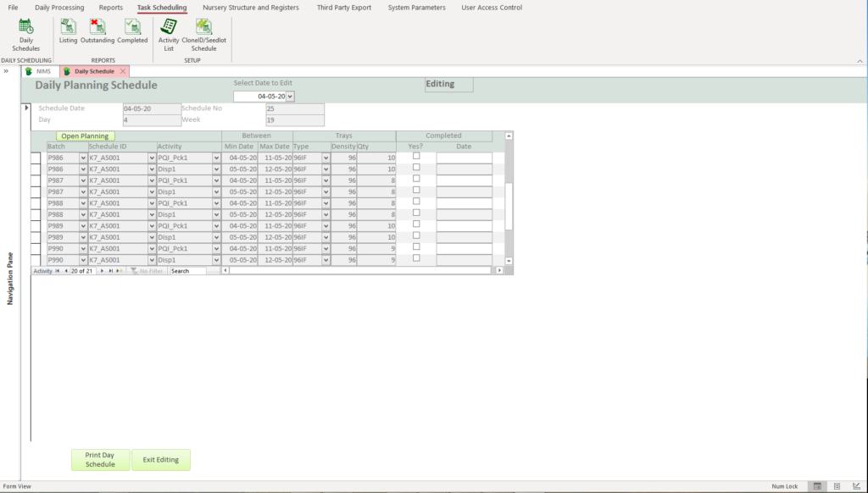
Task: Open the Select Date to Edit dropdown
Action: [x=290, y=97]
